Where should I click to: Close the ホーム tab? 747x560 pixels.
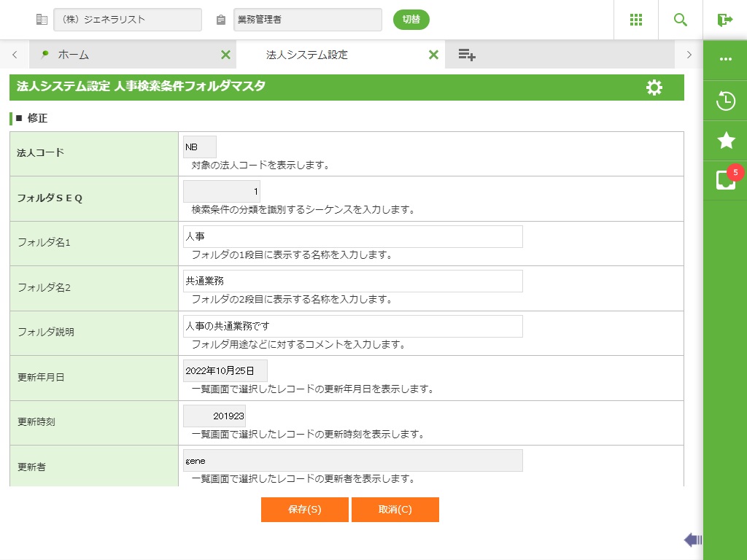click(225, 55)
